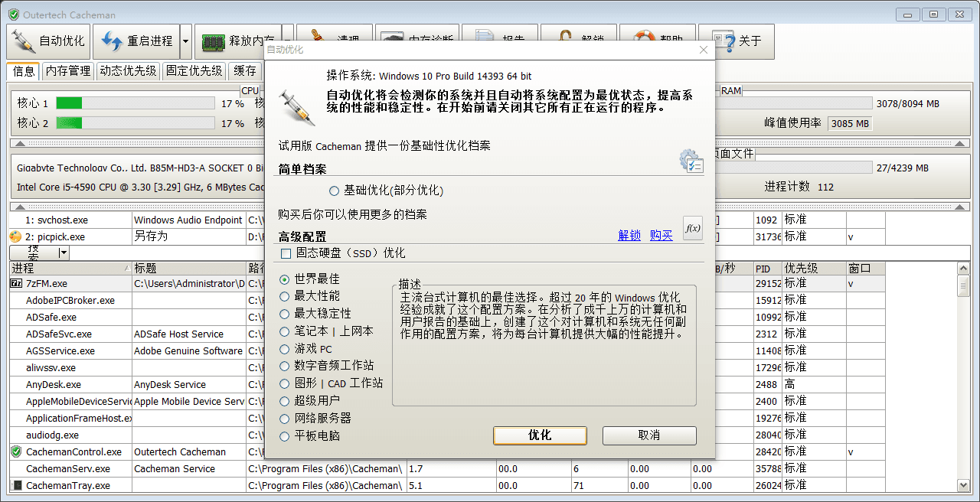This screenshot has width=980, height=502.
Task: Switch to the 缓存 tab
Action: pos(245,71)
